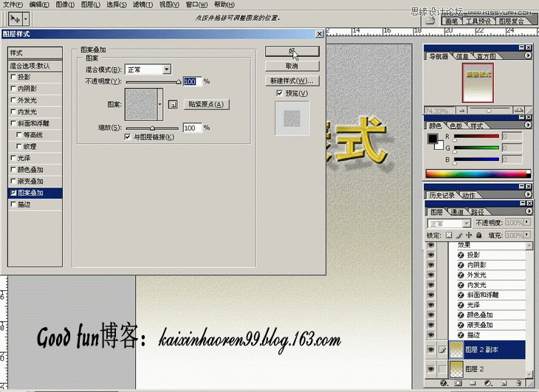The width and height of the screenshot is (539, 392).
Task: Open the Layers fill 填充 arrow
Action: point(527,235)
